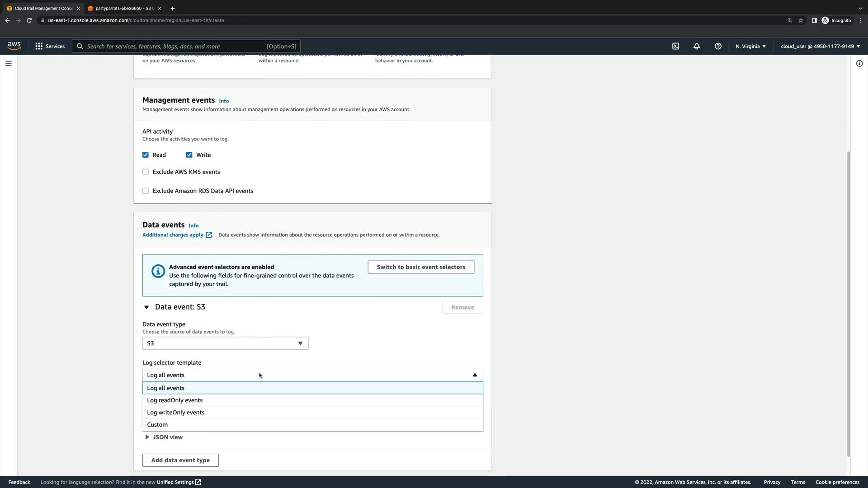Open the info panel icon at right
Screen dimensions: 868x488
pos(859,63)
